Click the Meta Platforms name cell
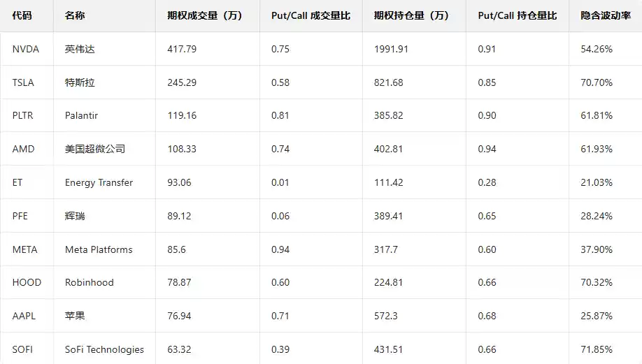 tap(99, 249)
